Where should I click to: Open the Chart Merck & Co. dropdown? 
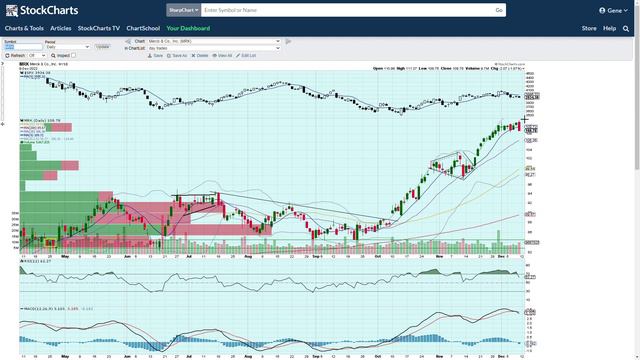(214, 41)
